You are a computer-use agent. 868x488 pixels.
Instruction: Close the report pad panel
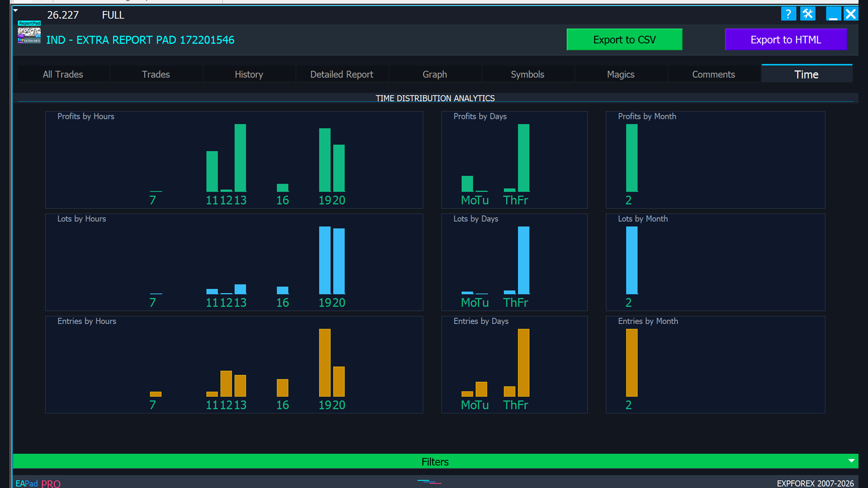(851, 14)
